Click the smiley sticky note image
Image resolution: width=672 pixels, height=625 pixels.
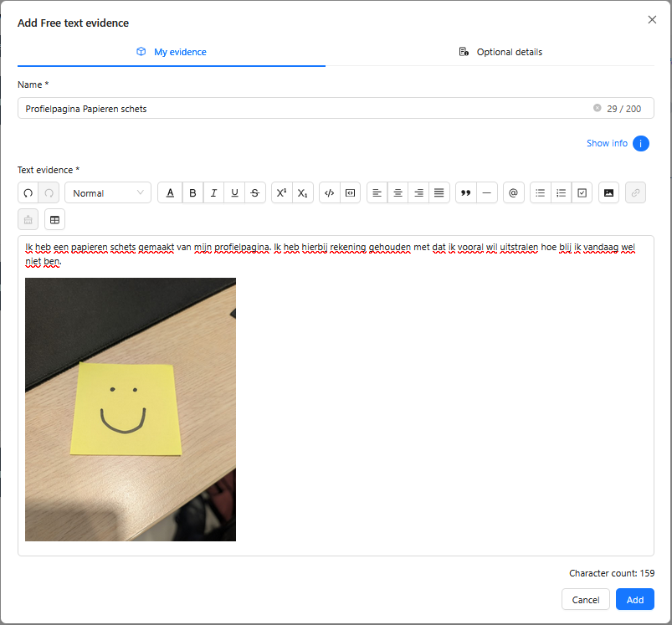click(x=131, y=409)
